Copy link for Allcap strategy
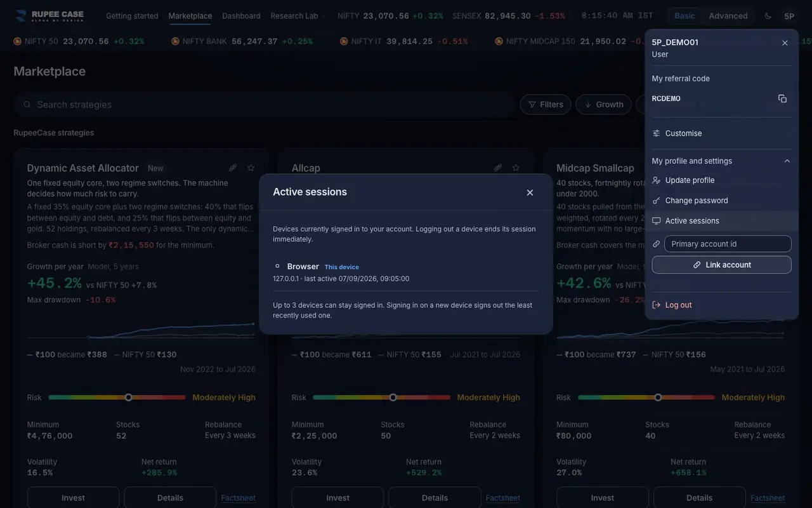 498,168
